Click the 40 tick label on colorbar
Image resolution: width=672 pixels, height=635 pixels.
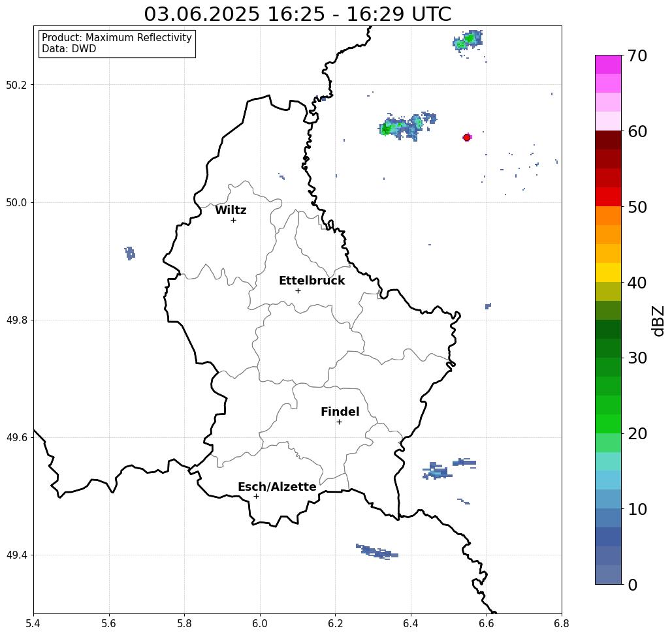tap(637, 283)
